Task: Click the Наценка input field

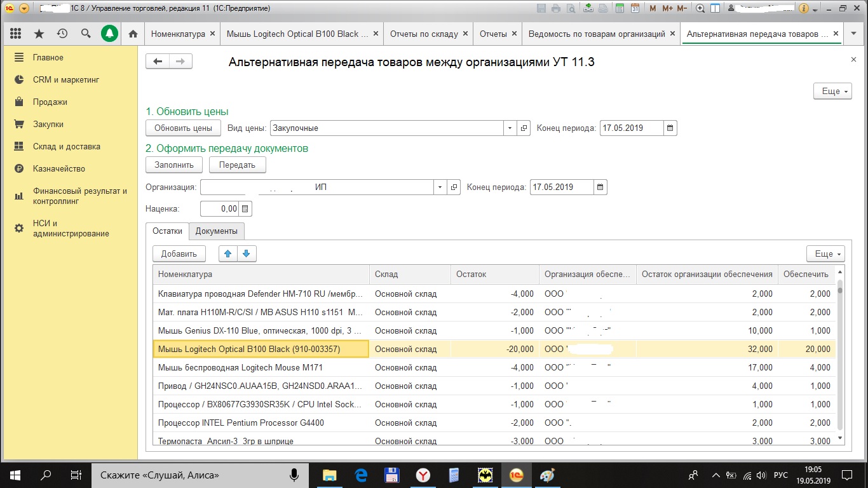Action: click(219, 208)
